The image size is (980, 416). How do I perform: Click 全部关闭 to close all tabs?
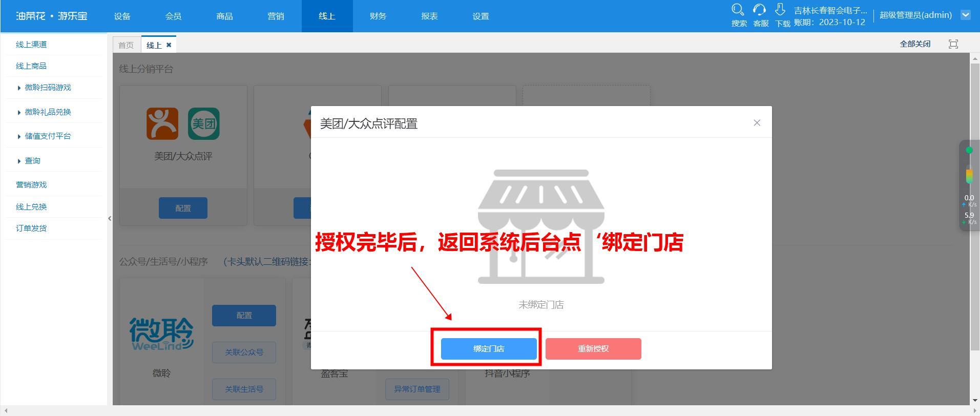pyautogui.click(x=915, y=44)
